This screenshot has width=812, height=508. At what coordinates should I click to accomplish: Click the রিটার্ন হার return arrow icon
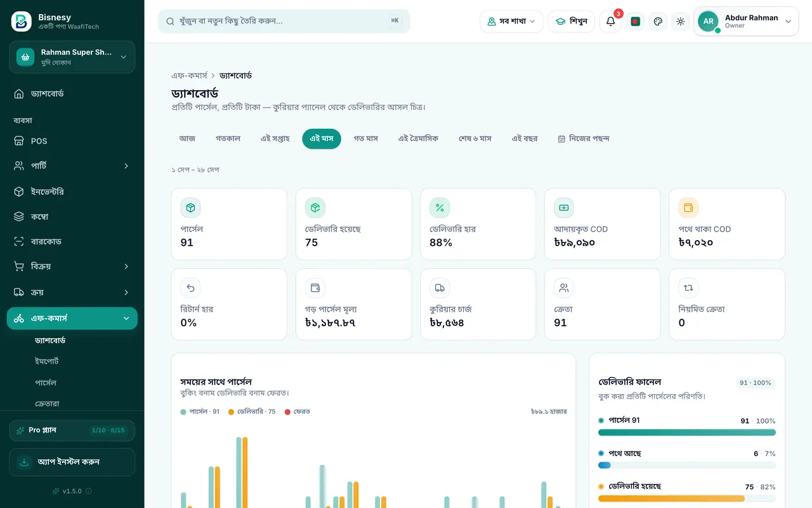tap(190, 288)
